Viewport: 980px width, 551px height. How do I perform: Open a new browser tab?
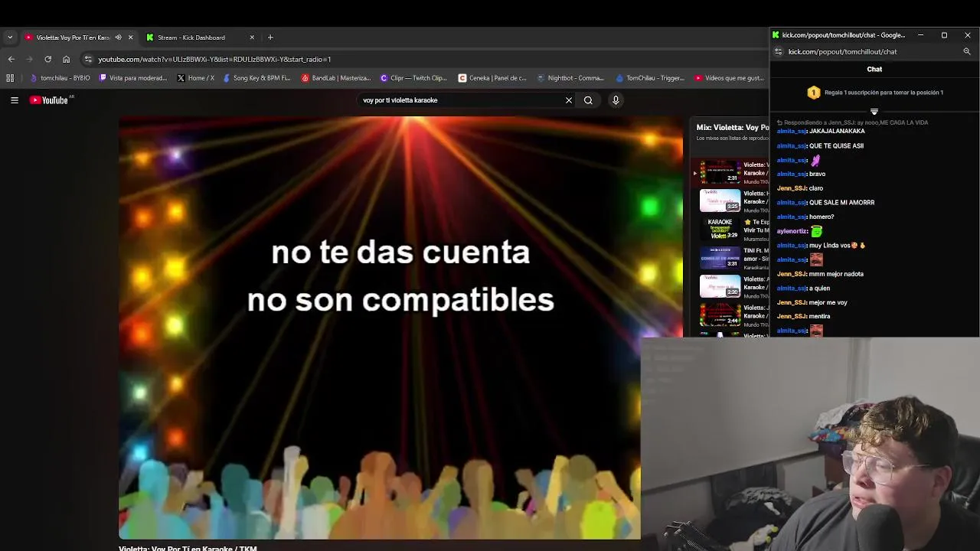coord(269,37)
